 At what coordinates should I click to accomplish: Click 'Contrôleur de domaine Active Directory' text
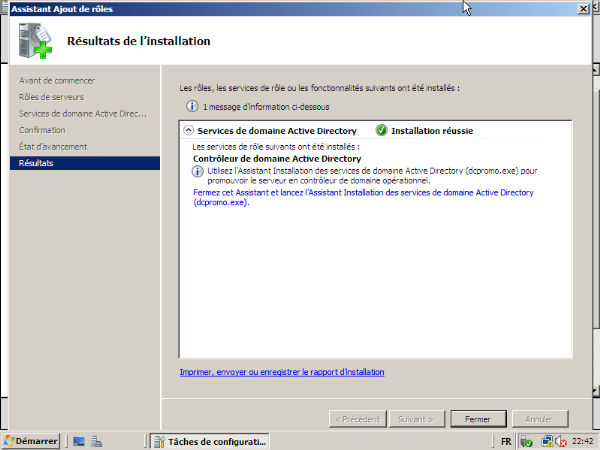tap(277, 158)
